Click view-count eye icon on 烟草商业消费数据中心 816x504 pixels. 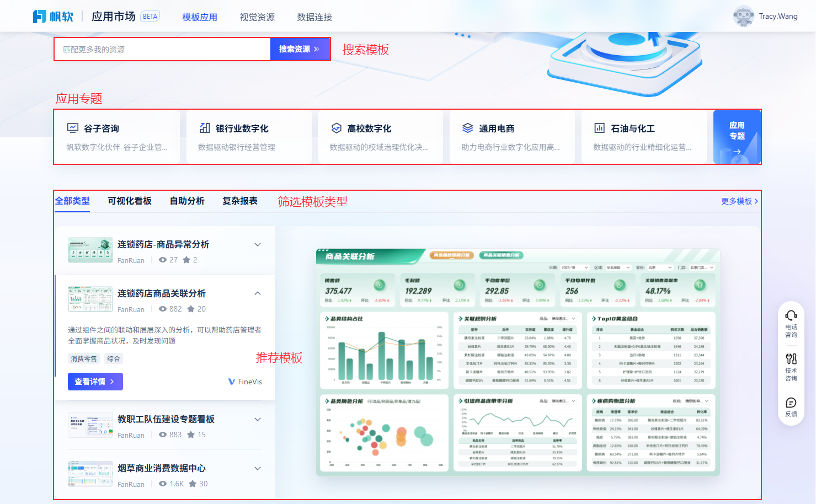[163, 484]
